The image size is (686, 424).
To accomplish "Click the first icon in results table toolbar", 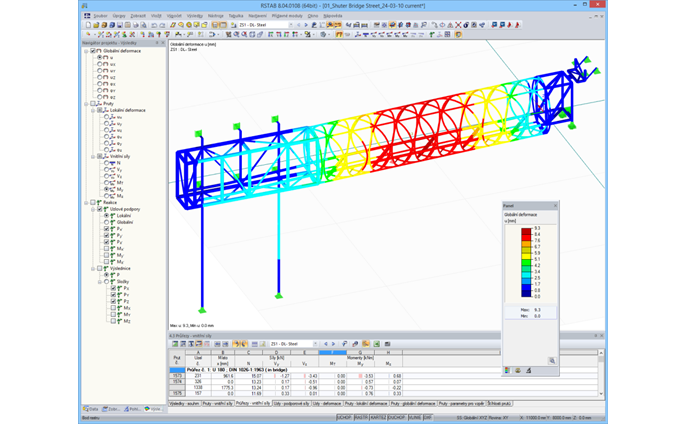I will (x=175, y=344).
